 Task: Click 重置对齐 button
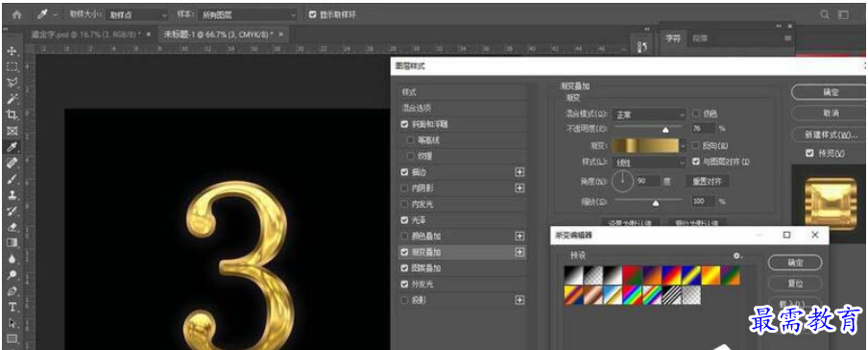pos(707,182)
